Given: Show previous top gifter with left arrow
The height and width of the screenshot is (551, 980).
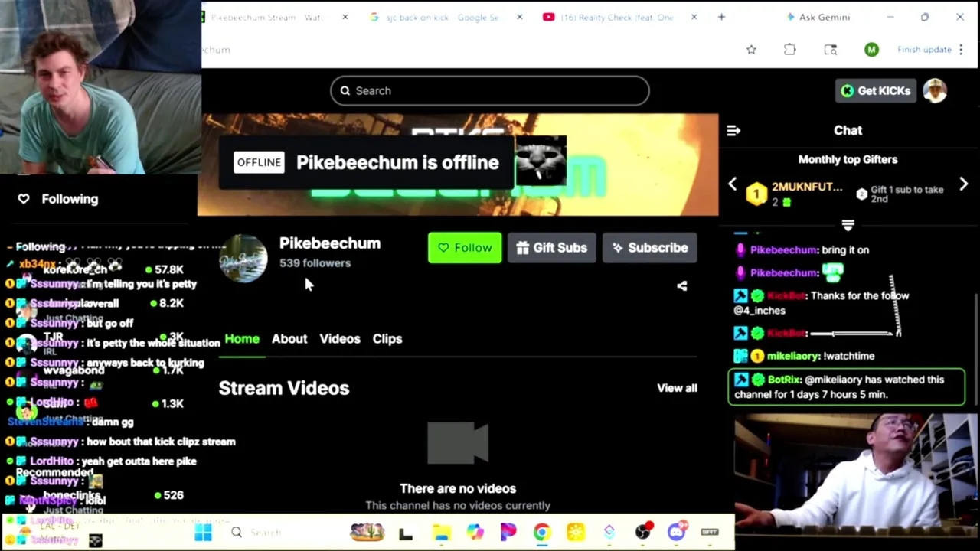Looking at the screenshot, I should pyautogui.click(x=733, y=184).
